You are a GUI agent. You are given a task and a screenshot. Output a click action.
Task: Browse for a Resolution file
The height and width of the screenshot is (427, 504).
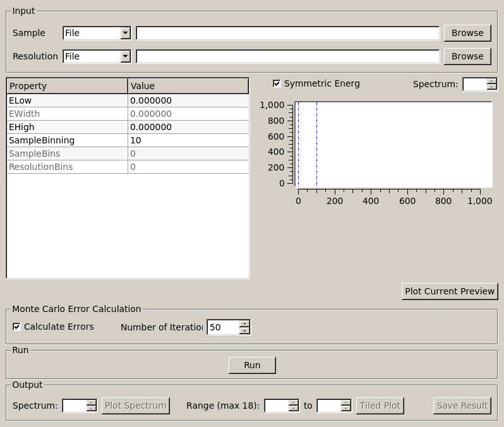(x=467, y=56)
